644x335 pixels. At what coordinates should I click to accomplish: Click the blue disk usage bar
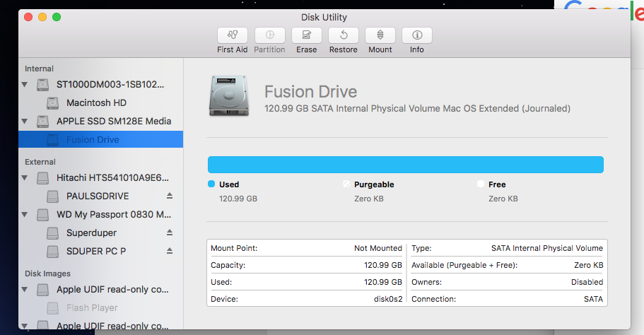[x=405, y=165]
